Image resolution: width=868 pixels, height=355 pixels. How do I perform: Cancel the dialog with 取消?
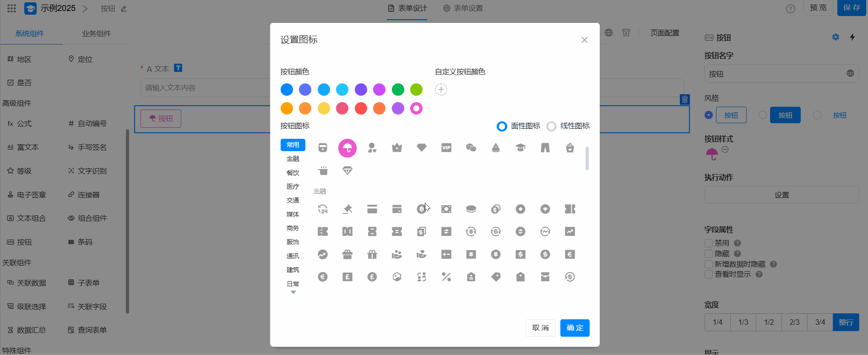click(540, 328)
